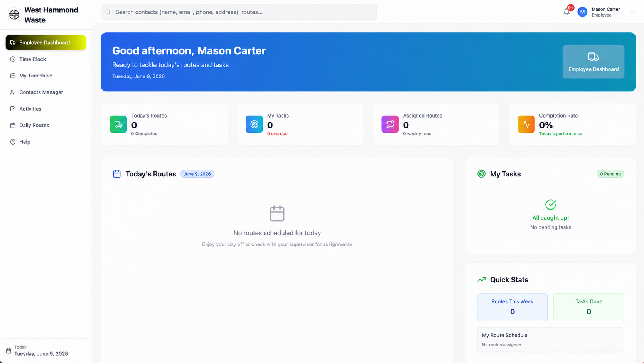Open Employee Dashboard in sidebar

(46, 42)
